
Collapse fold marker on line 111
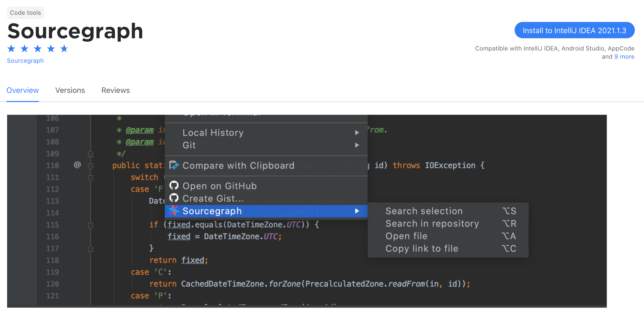pyautogui.click(x=90, y=178)
